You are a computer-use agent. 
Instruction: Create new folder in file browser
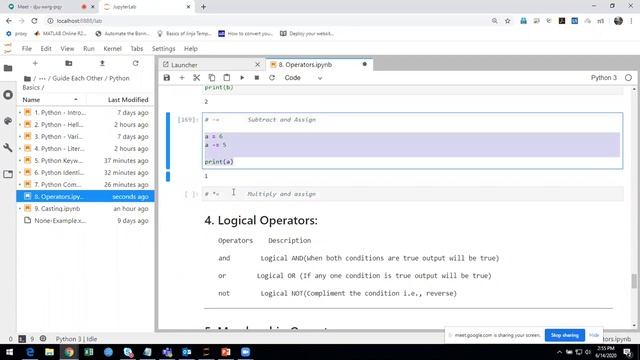click(69, 63)
